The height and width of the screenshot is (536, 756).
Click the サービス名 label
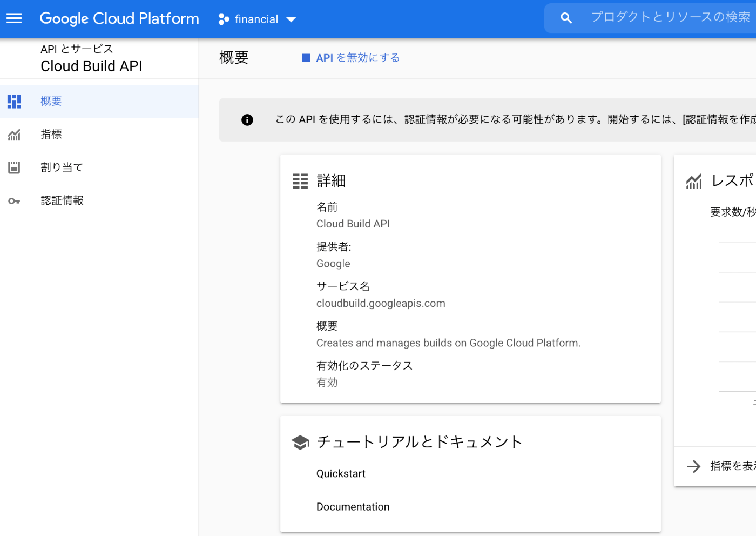[x=343, y=286]
